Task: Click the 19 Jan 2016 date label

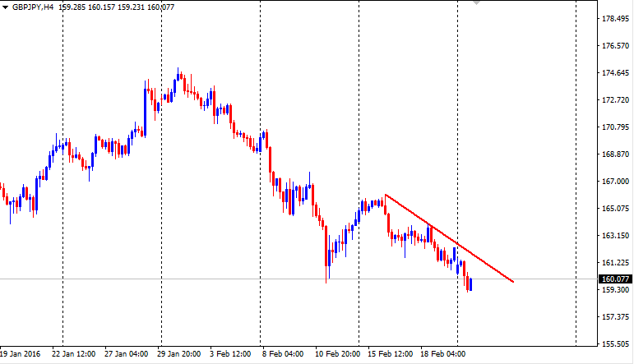Action: click(21, 354)
